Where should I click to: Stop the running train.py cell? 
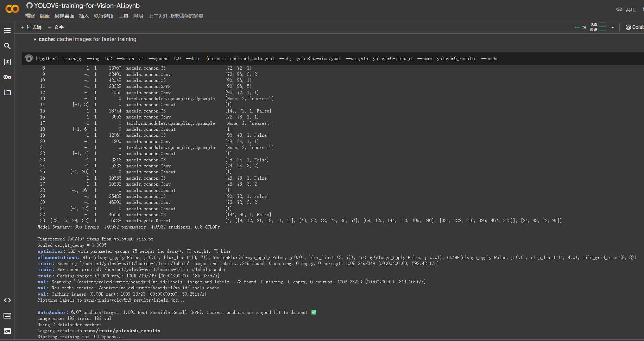click(29, 58)
